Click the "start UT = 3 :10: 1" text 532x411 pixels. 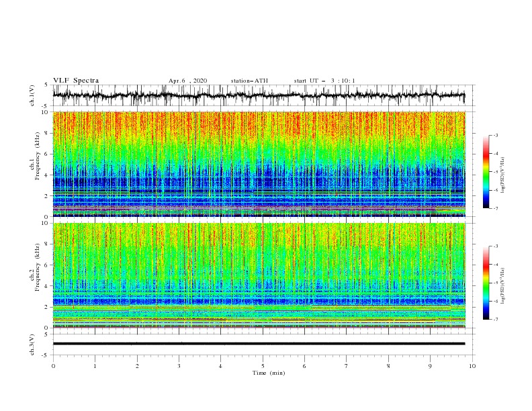(x=324, y=81)
